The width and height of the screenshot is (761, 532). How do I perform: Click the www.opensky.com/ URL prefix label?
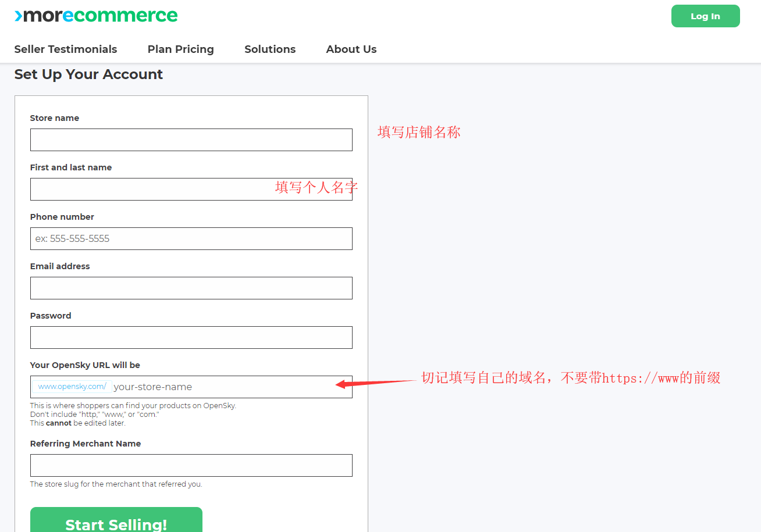(71, 386)
